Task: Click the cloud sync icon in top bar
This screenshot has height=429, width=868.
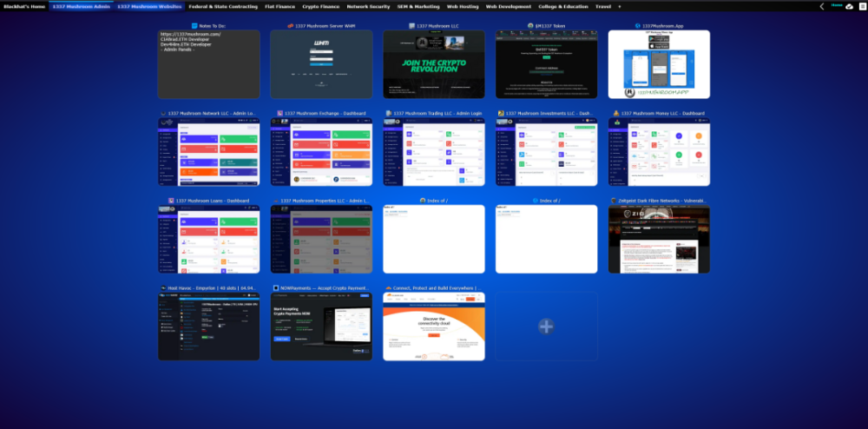Action: click(849, 6)
